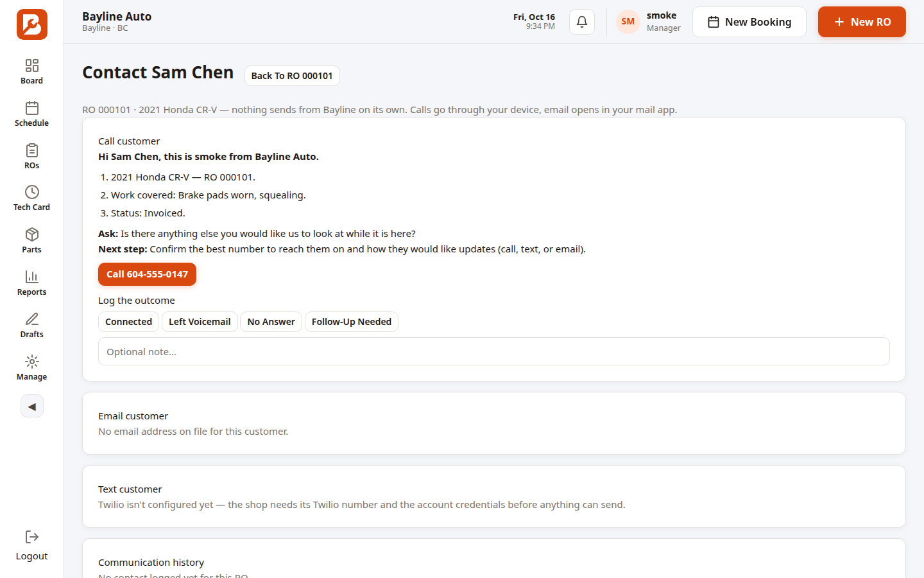Log outcome as No Answer

(x=271, y=322)
